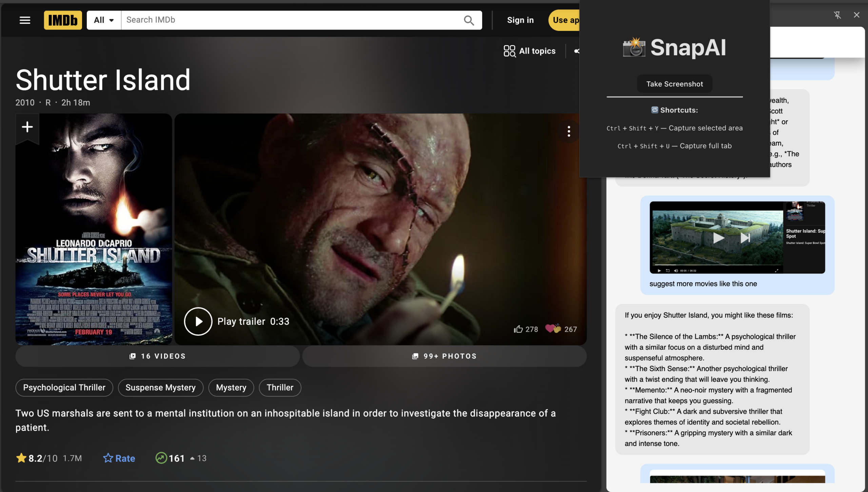Focus the Search IMDb input field
868x492 pixels.
292,20
